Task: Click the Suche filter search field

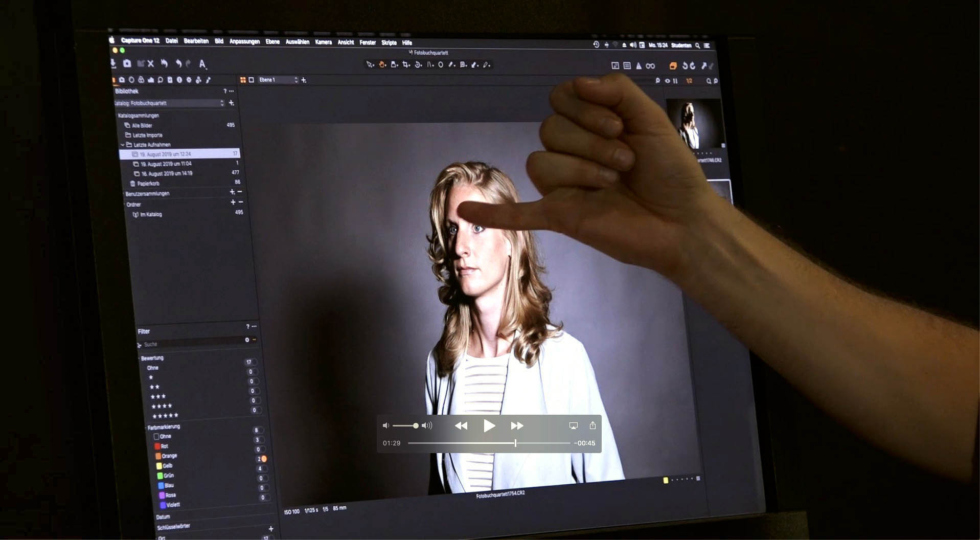Action: click(194, 344)
